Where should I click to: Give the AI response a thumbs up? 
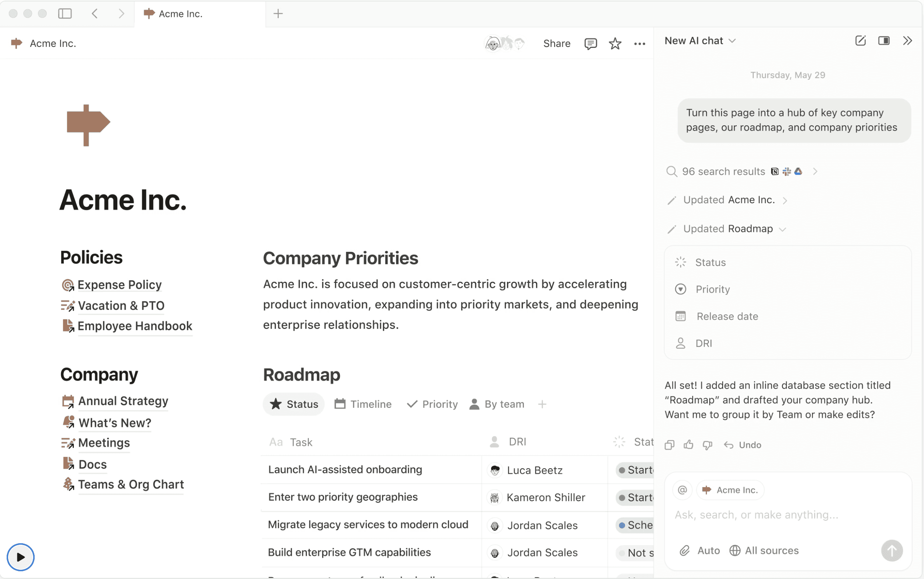(x=688, y=445)
